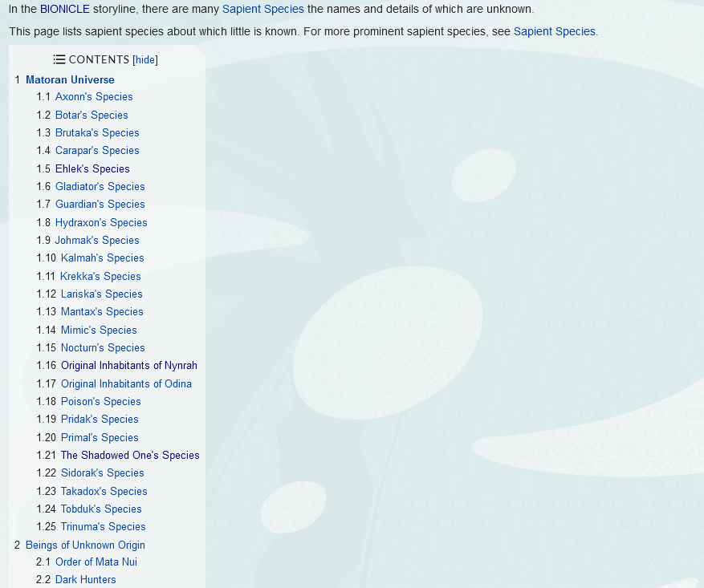Go to Axonn's Species entry
Screen dimensions: 704x588
pos(94,97)
